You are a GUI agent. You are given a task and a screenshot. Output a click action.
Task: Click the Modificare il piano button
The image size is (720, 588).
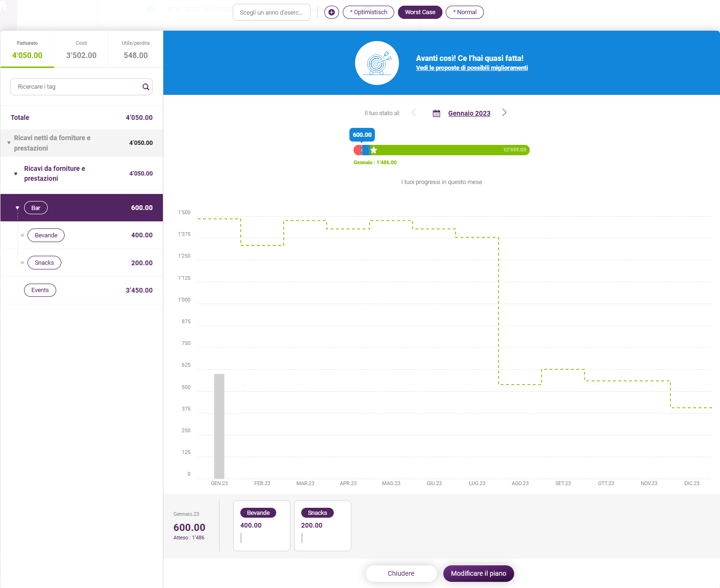tap(478, 573)
